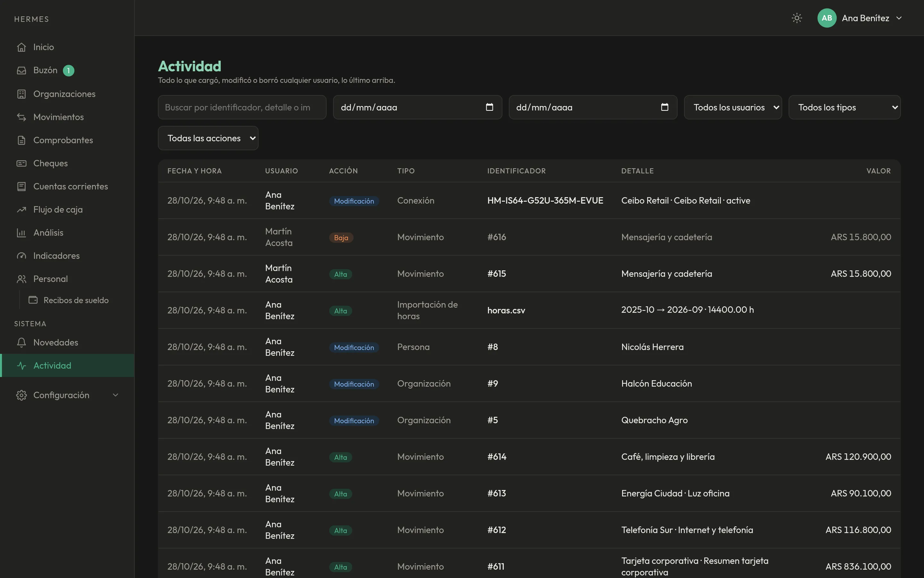Viewport: 924px width, 578px height.
Task: Click the Nicolás Herrera detail cell
Action: [652, 347]
